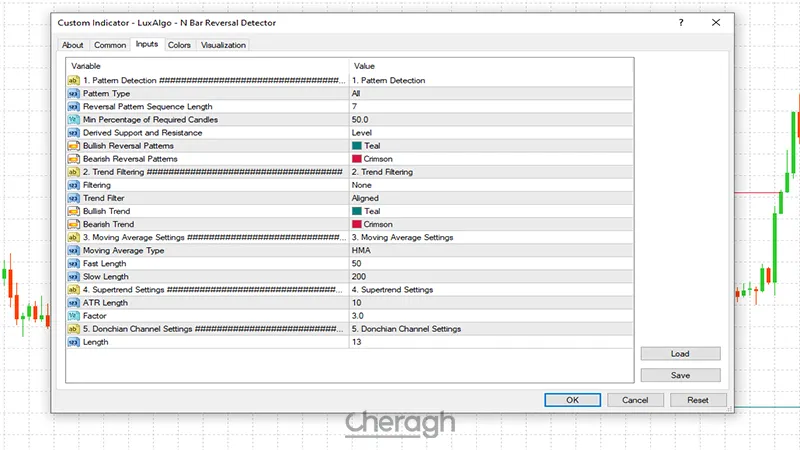
Task: Click the icon next to Reversal Pattern Sequence Length
Action: [x=73, y=106]
